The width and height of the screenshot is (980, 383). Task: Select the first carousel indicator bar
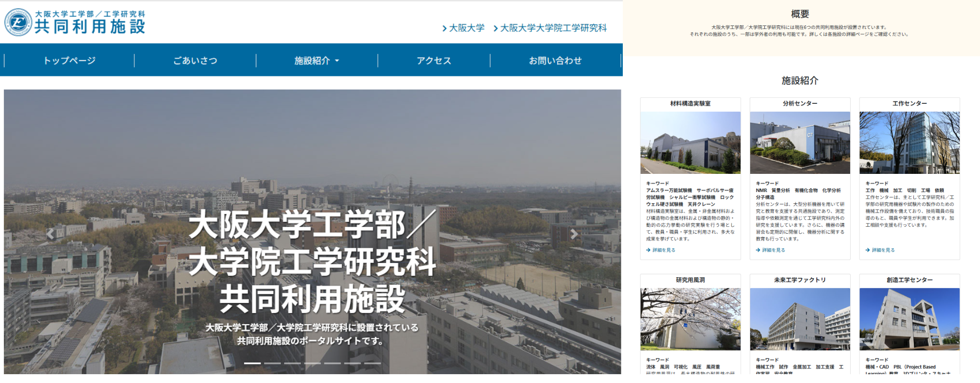pos(252,363)
